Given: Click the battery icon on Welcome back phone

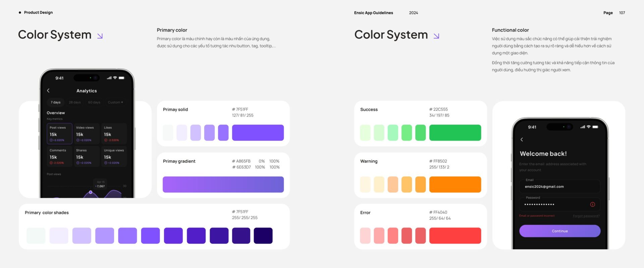Looking at the screenshot, I should click(595, 127).
